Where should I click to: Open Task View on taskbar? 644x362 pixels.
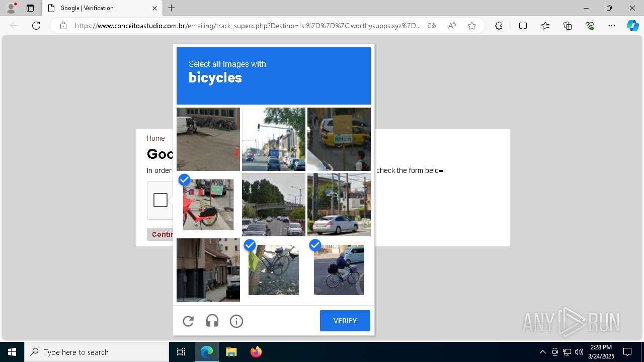tap(181, 352)
